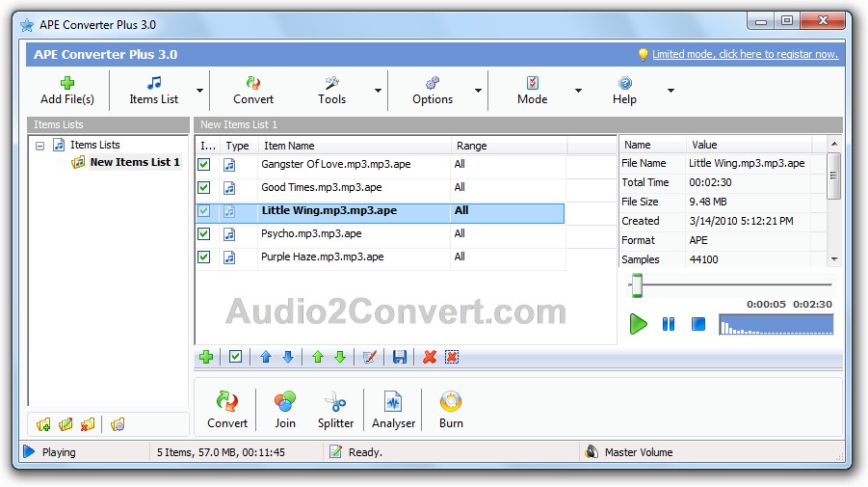
Task: Click the blue volume level bar
Action: (x=776, y=325)
